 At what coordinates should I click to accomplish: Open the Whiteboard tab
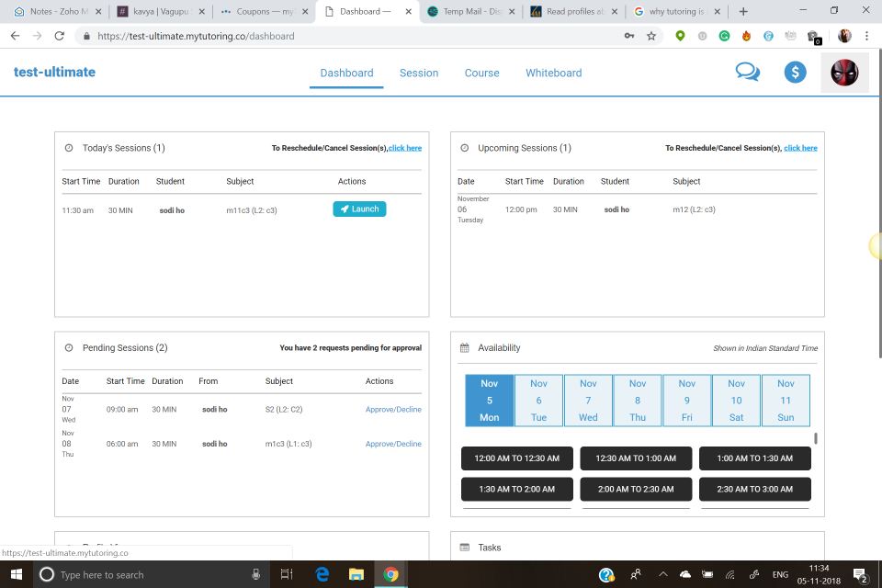point(553,72)
